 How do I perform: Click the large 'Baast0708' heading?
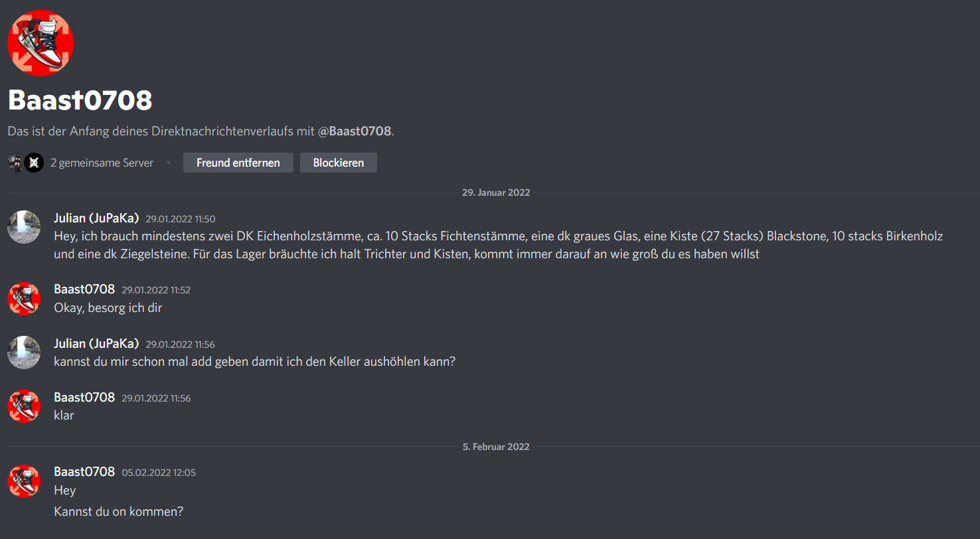pos(80,100)
